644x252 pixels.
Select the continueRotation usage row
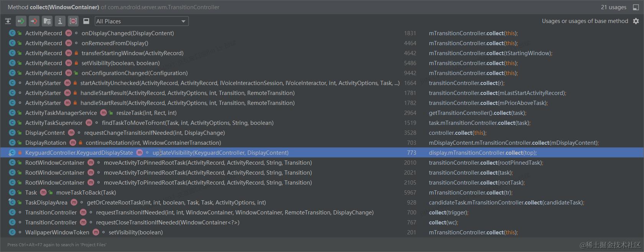point(322,143)
